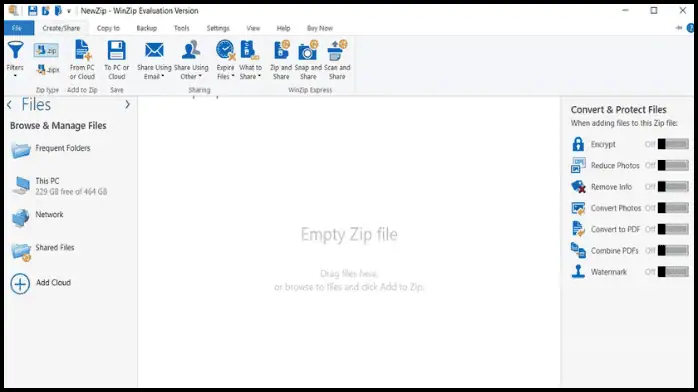Click From PC or Cloud icon
Image resolution: width=698 pixels, height=392 pixels.
tap(82, 50)
